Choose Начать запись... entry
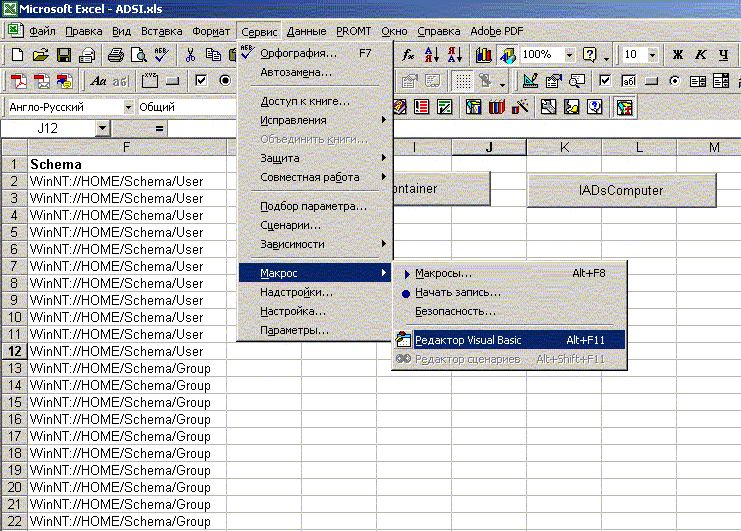The image size is (741, 531). [509, 292]
